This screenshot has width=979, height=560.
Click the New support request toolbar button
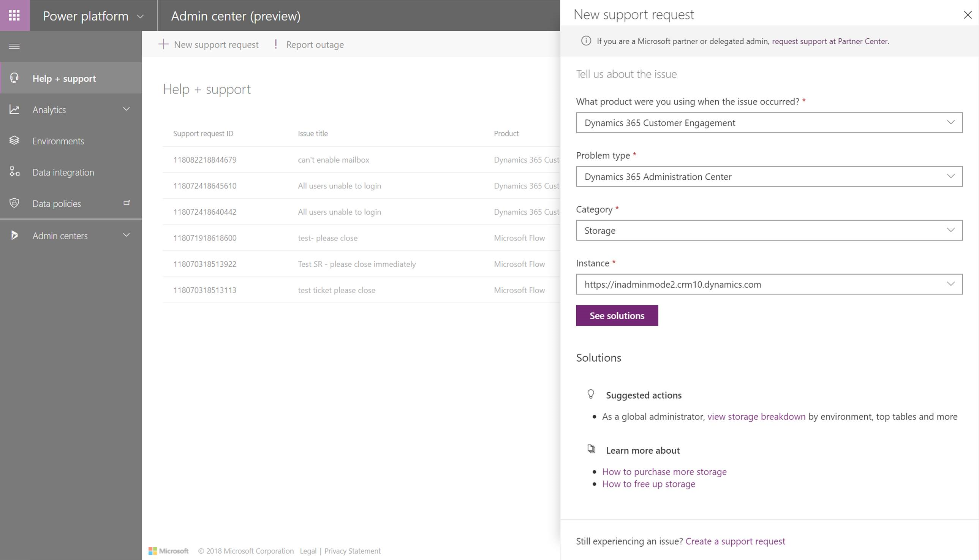click(x=209, y=44)
